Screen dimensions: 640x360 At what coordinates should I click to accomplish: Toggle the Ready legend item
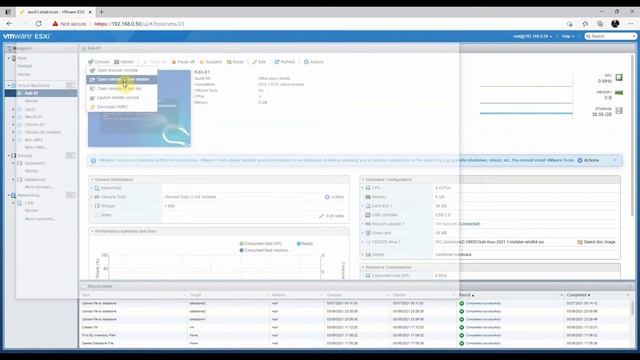[x=305, y=244]
